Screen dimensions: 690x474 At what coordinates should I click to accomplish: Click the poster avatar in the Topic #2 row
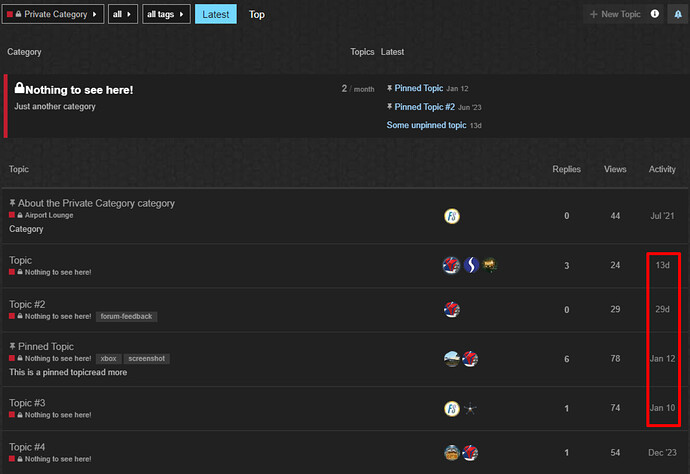[451, 309]
